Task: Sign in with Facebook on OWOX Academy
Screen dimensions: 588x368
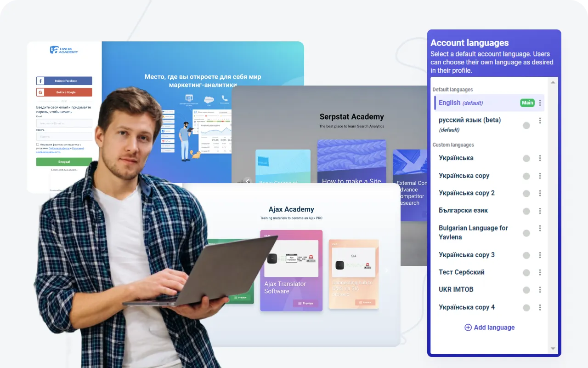Action: (x=64, y=81)
